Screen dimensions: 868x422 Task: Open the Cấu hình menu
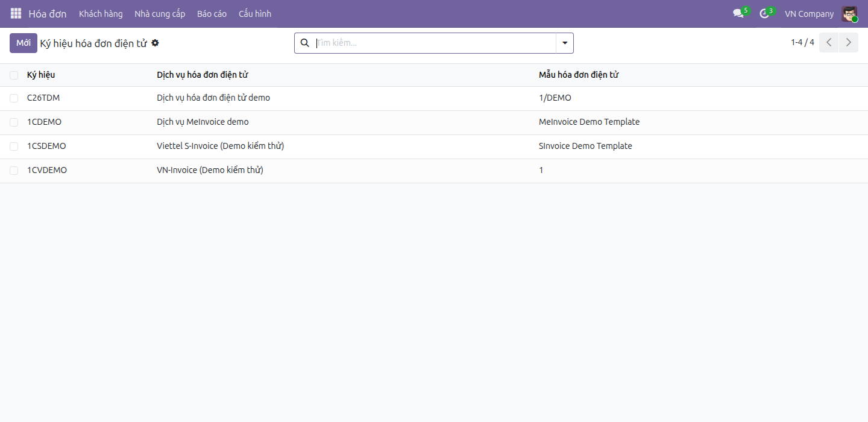[255, 14]
